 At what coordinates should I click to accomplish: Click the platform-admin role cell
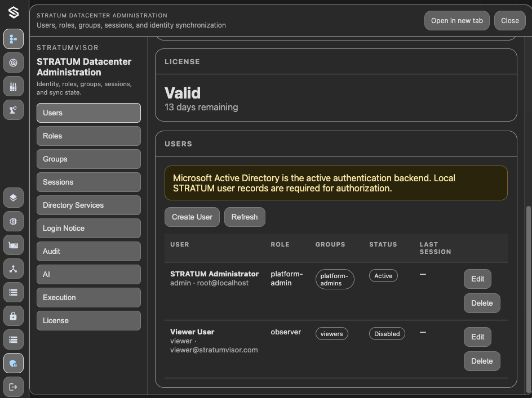[287, 278]
